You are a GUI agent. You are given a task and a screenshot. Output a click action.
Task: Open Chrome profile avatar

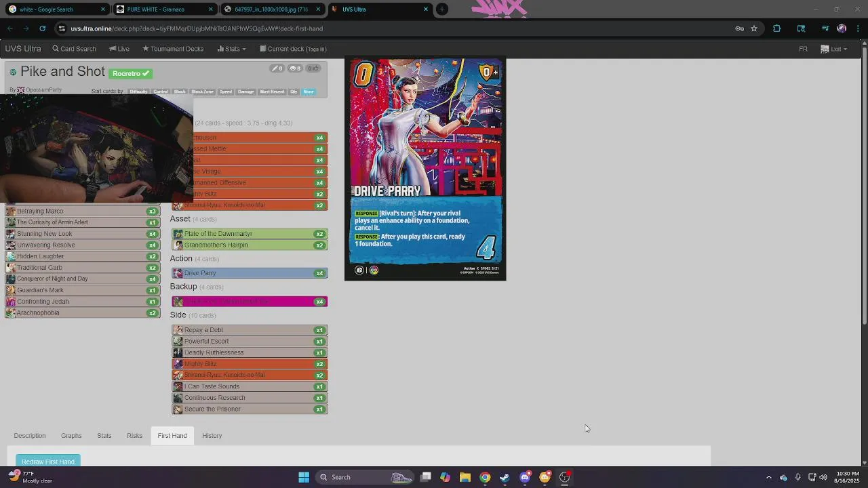pos(842,28)
